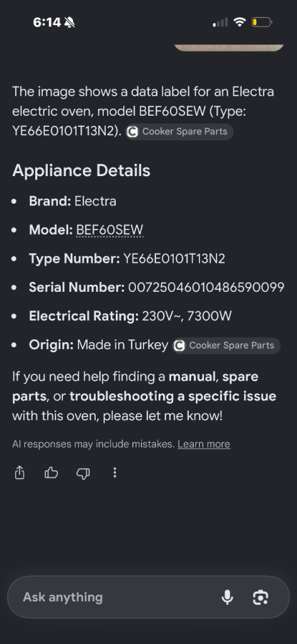Viewport: 297px width, 644px height.
Task: Tap the 6:14 clock in status bar
Action: (47, 22)
